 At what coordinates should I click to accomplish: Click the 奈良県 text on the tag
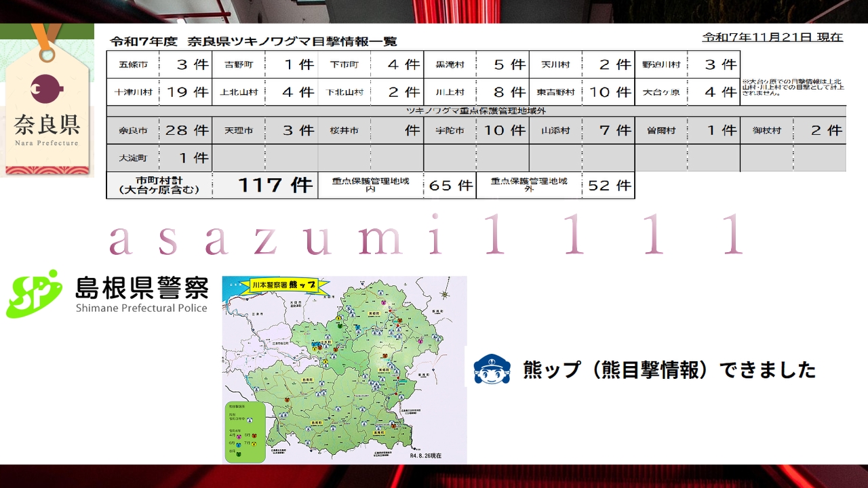point(47,125)
